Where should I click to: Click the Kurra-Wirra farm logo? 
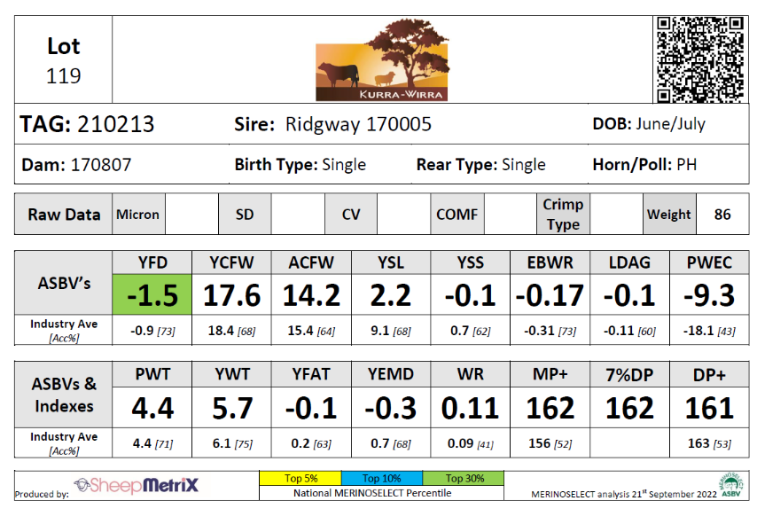(382, 60)
